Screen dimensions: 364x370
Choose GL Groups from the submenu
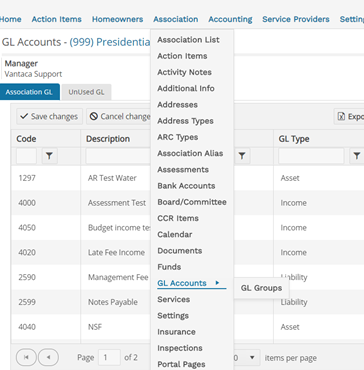[x=261, y=288]
